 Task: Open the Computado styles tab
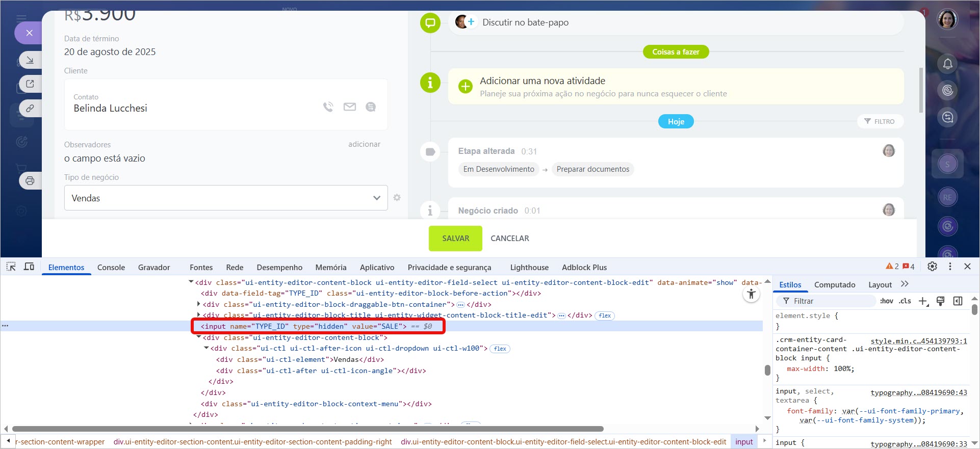point(834,285)
